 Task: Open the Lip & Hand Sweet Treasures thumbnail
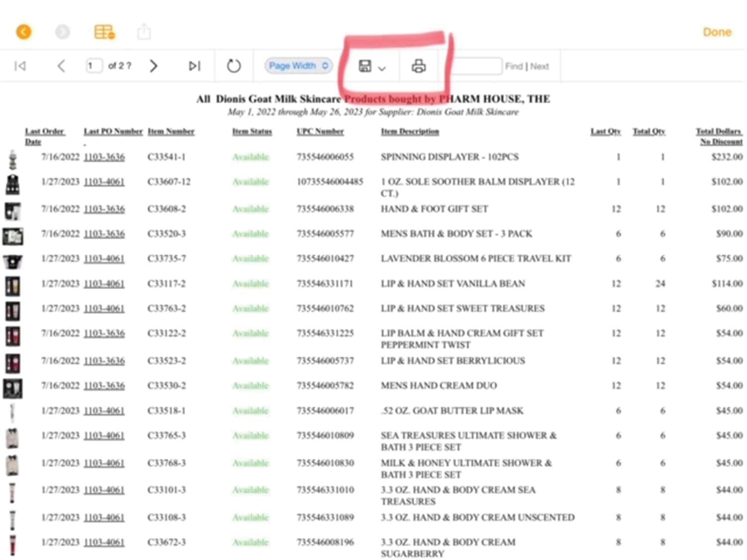click(12, 311)
